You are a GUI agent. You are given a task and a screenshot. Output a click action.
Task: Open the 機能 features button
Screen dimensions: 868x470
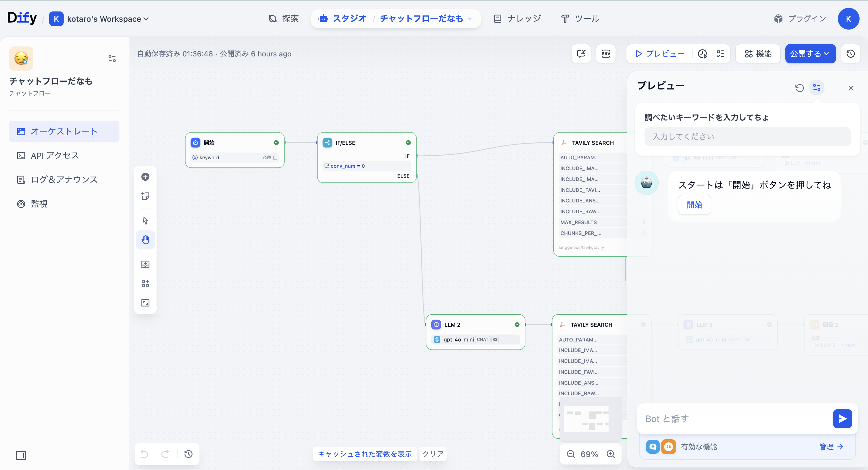point(758,54)
